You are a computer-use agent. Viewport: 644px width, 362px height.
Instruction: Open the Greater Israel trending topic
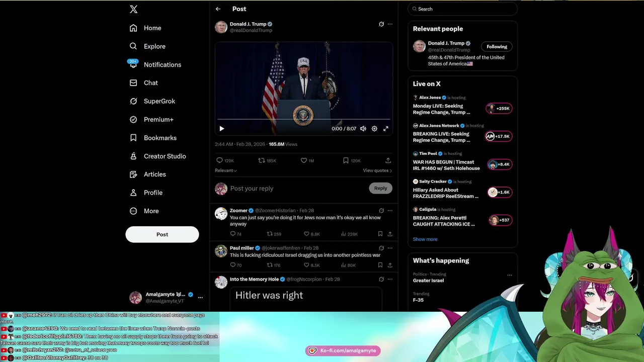coord(428,281)
